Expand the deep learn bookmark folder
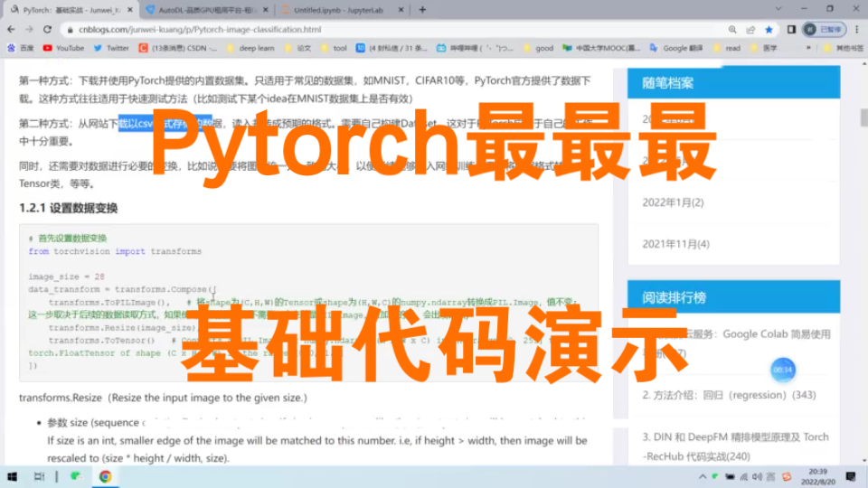Screen dimensions: 868x488 tap(250, 48)
